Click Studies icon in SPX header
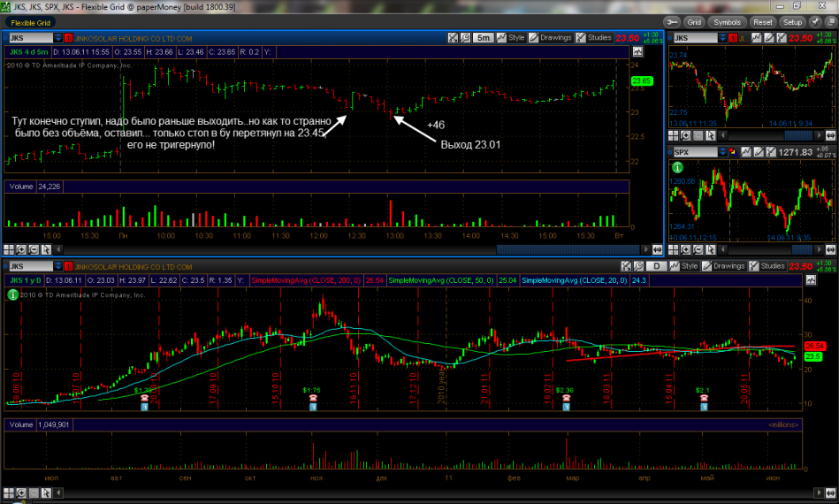The image size is (839, 504). pyautogui.click(x=771, y=152)
